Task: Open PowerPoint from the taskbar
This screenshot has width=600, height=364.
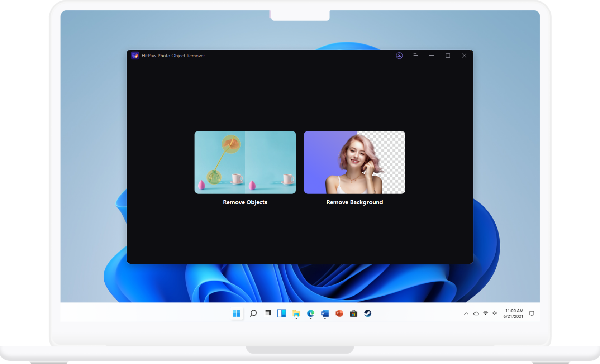Action: tap(339, 313)
